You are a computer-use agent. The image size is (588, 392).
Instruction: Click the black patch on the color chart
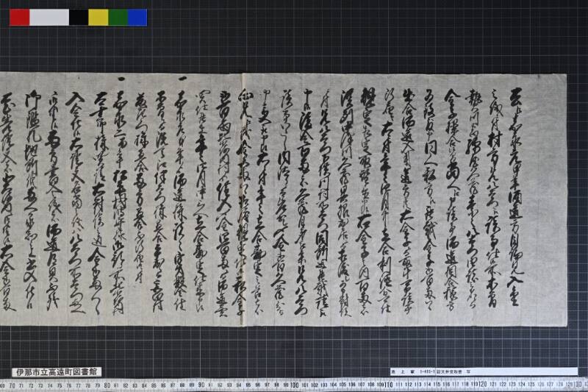point(79,18)
